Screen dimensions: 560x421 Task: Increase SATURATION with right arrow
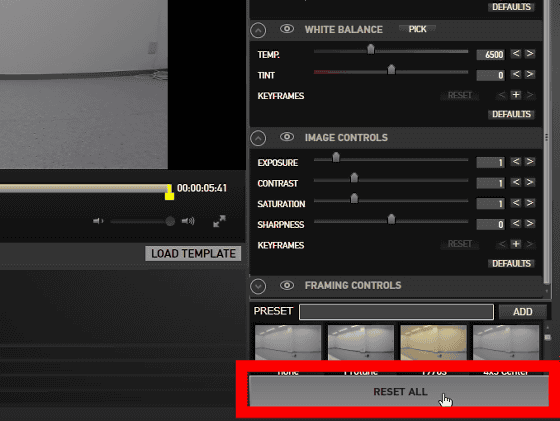coord(530,203)
